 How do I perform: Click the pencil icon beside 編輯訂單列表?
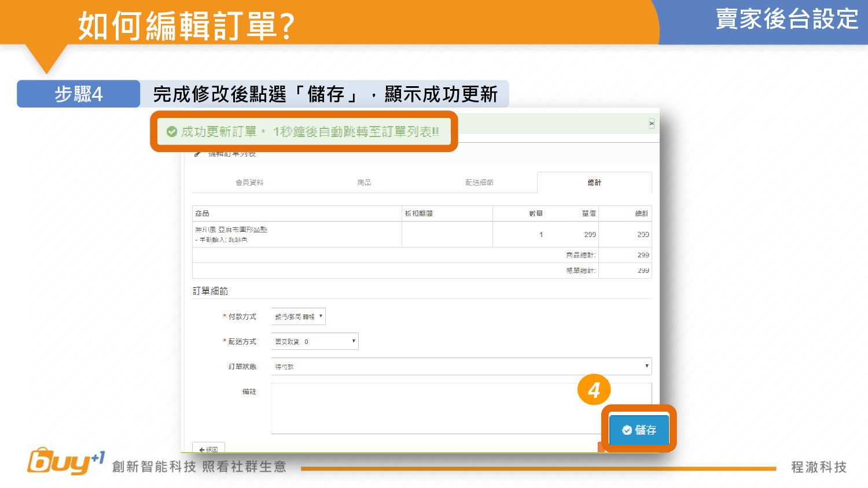click(197, 154)
